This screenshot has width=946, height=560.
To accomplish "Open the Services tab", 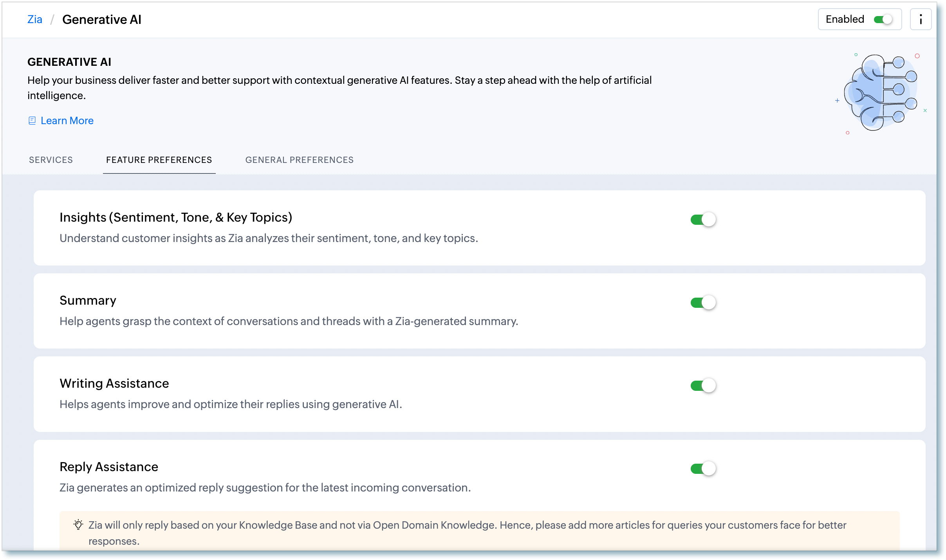I will tap(51, 160).
